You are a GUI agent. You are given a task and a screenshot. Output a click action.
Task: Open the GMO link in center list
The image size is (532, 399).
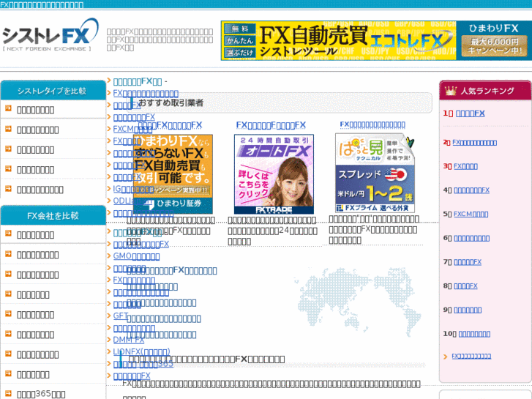tap(136, 256)
